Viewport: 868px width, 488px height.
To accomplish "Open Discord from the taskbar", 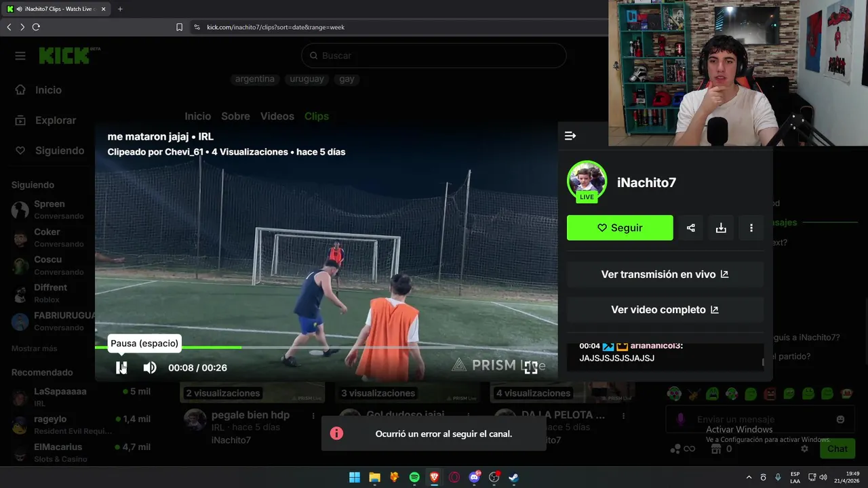I will [474, 477].
